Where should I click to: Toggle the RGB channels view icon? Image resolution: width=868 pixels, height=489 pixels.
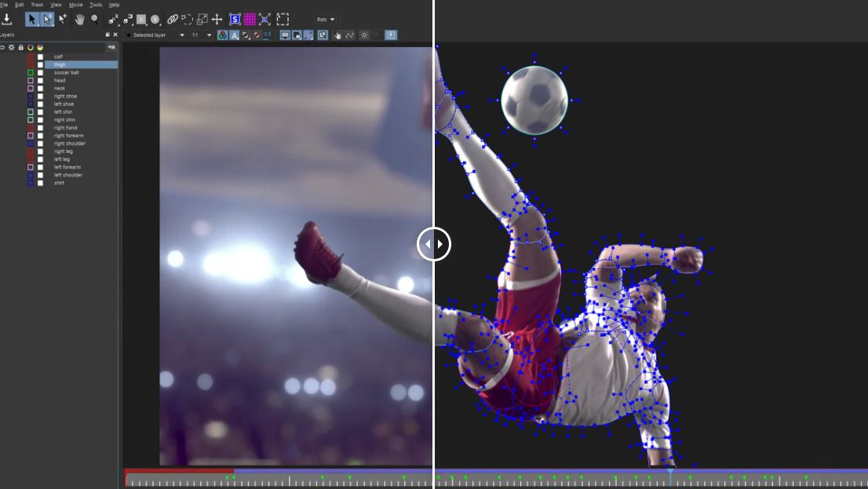223,35
